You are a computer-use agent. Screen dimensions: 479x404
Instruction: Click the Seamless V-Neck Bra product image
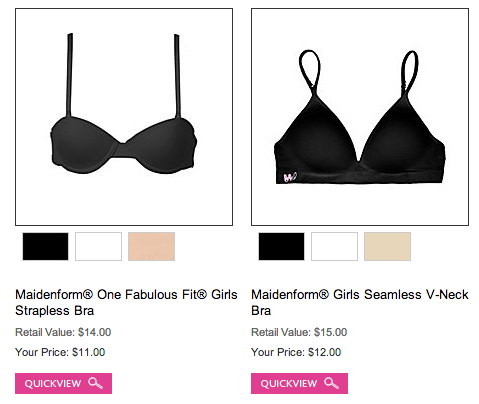(x=360, y=117)
